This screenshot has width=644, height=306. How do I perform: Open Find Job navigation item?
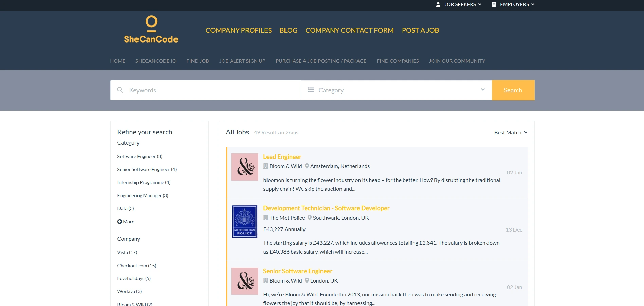(x=198, y=61)
